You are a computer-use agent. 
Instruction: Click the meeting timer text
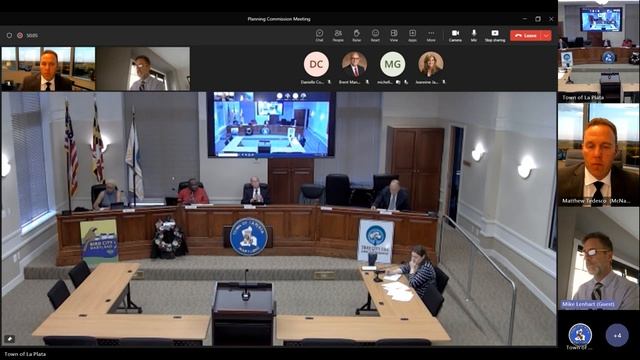tap(32, 36)
